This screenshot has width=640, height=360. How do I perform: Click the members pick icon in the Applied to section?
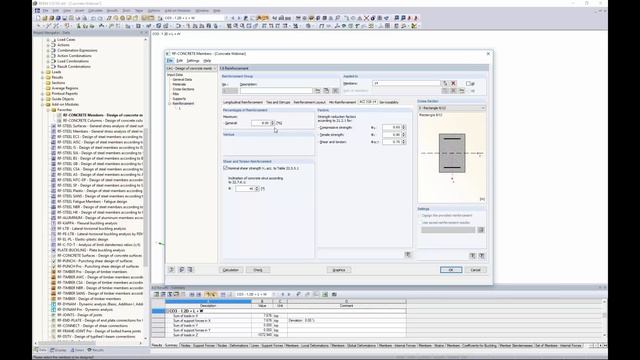445,83
